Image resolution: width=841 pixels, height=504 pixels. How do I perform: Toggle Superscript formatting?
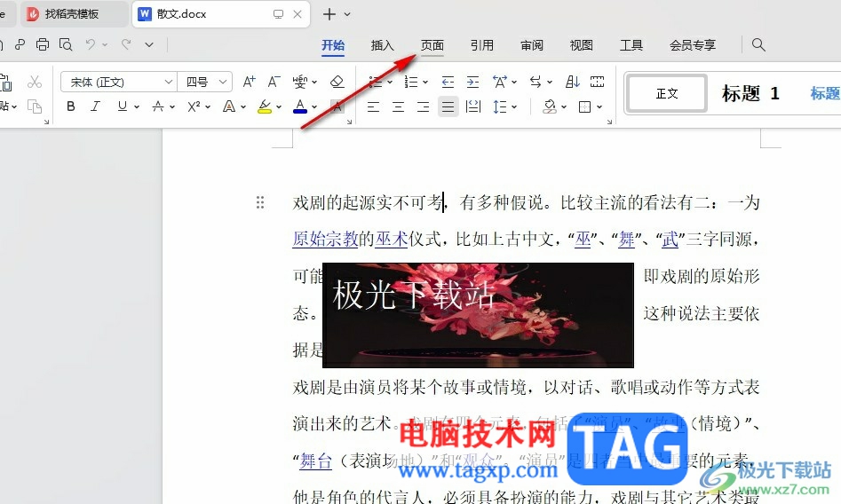tap(194, 106)
